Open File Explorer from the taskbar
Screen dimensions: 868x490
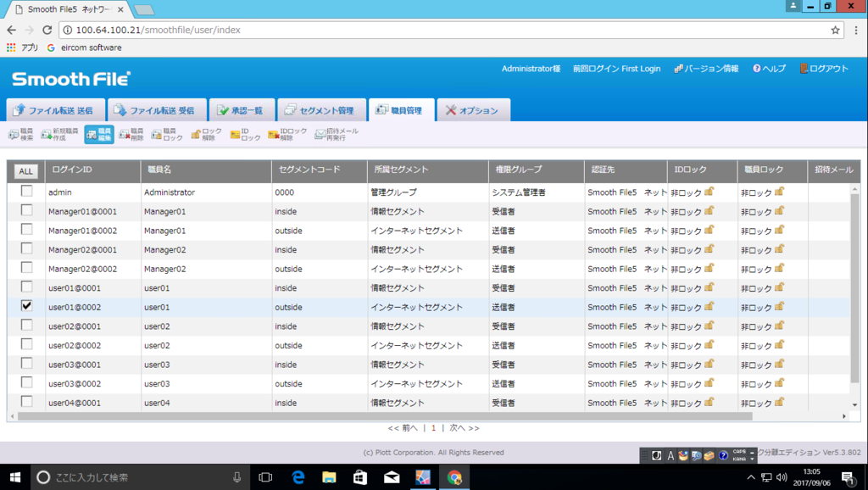[x=330, y=477]
